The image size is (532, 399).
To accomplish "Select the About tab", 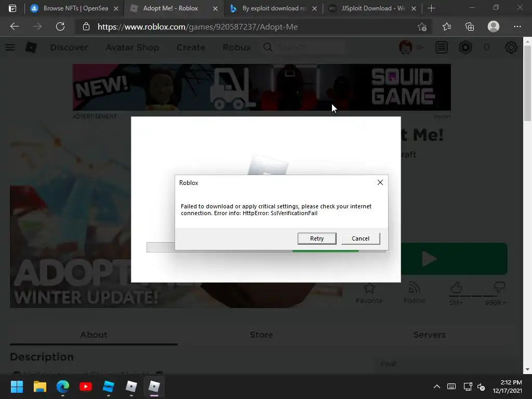I will (94, 335).
